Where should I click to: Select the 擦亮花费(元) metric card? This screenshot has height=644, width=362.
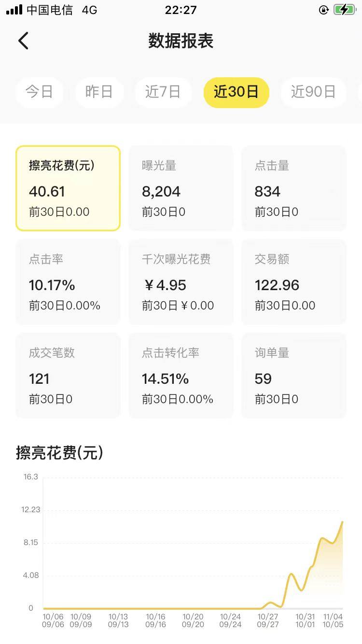(x=68, y=188)
